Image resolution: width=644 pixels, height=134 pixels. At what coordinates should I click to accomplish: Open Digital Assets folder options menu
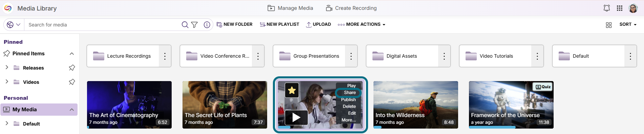coord(444,56)
